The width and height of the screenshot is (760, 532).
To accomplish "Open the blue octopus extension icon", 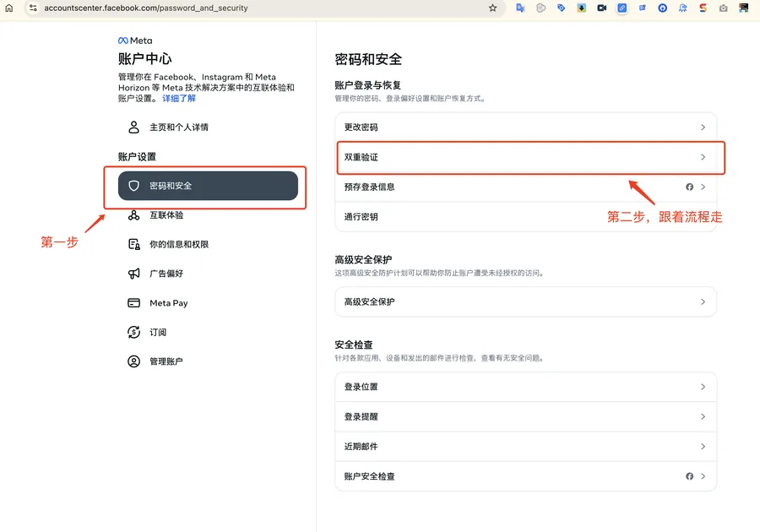I will coord(682,8).
